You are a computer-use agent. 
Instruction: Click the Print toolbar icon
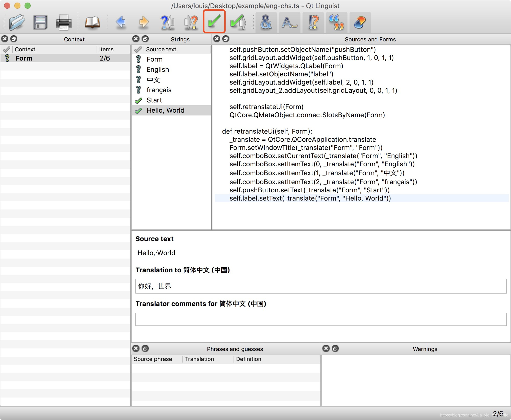pos(64,22)
